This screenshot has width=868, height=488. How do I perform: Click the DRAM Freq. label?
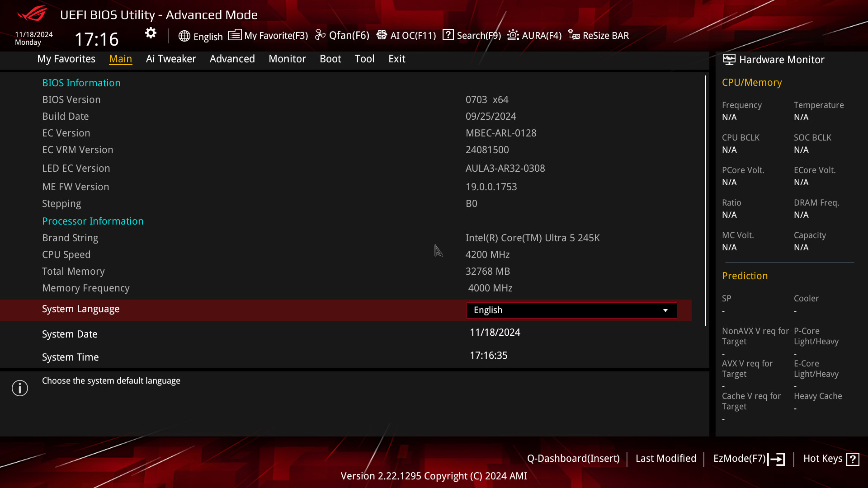click(816, 203)
